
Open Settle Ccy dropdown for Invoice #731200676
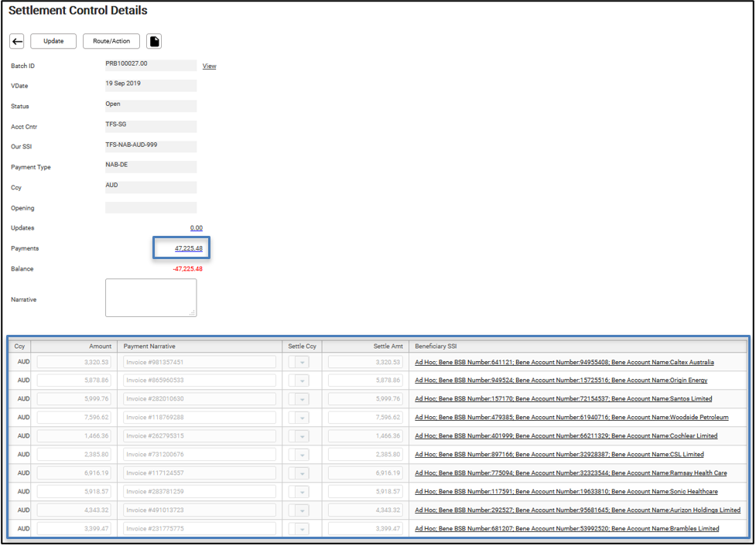(299, 455)
